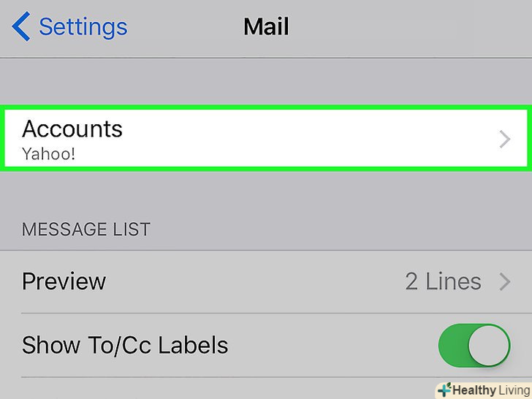Expand Accounts with its right chevron
This screenshot has height=399, width=532.
pyautogui.click(x=504, y=139)
